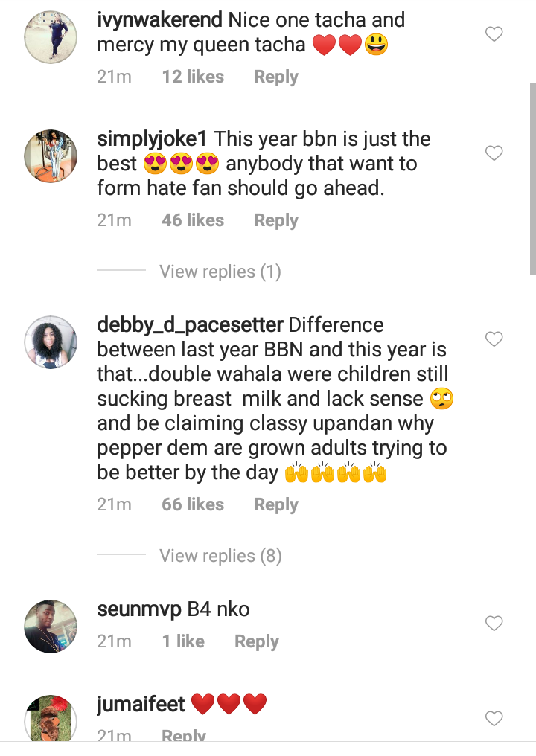Reply to ivynwakerend's comment
This screenshot has height=756, width=536.
click(275, 77)
